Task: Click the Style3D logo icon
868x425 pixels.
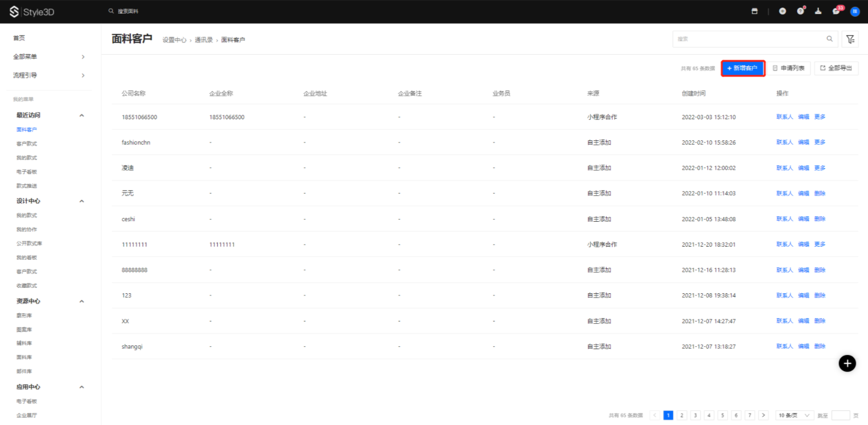Action: [x=14, y=11]
